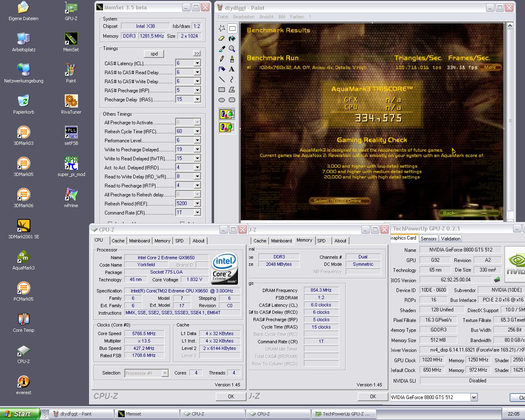The image size is (525, 420).
Task: Open the GPU-Z desktop shortcut
Action: (x=71, y=11)
